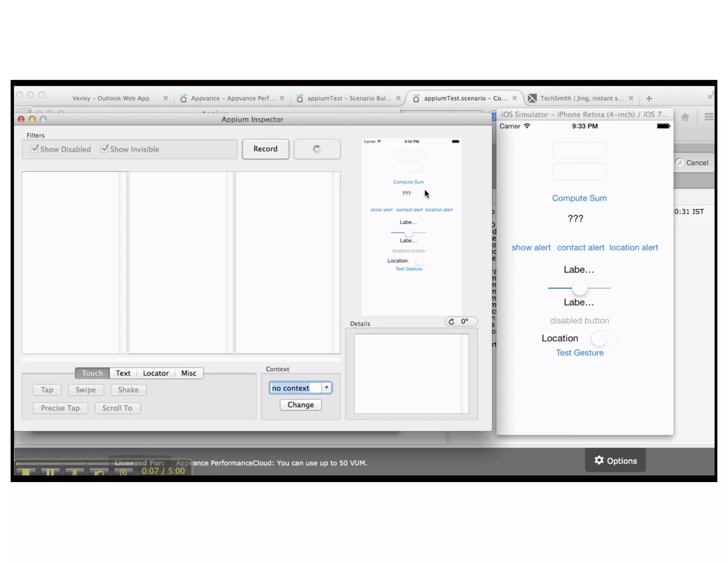Toggle the Location switch in simulator

coord(604,339)
